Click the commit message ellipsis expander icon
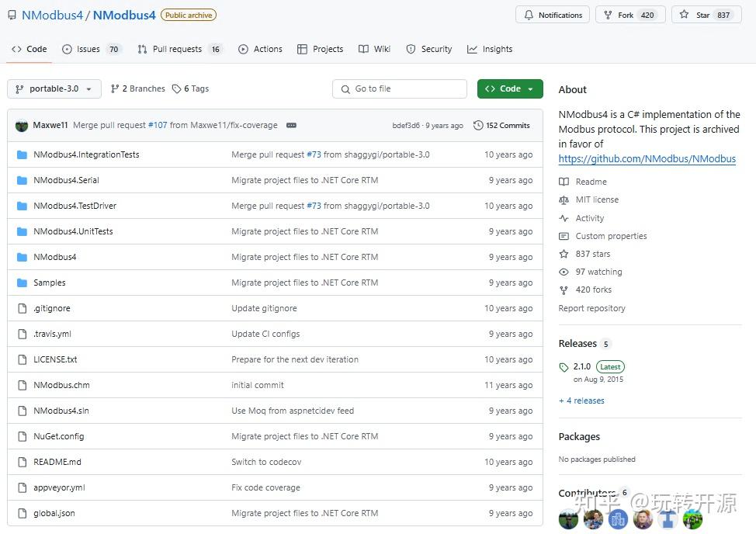756x534 pixels. tap(291, 125)
